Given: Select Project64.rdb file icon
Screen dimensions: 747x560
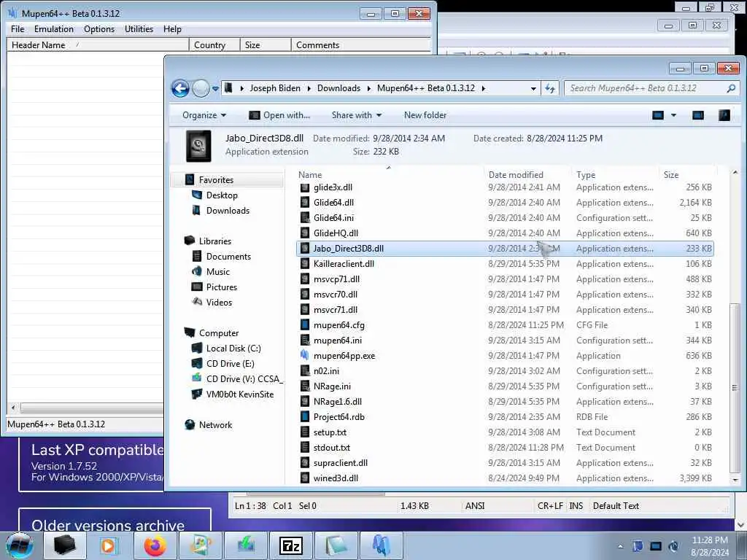Looking at the screenshot, I should tap(305, 416).
